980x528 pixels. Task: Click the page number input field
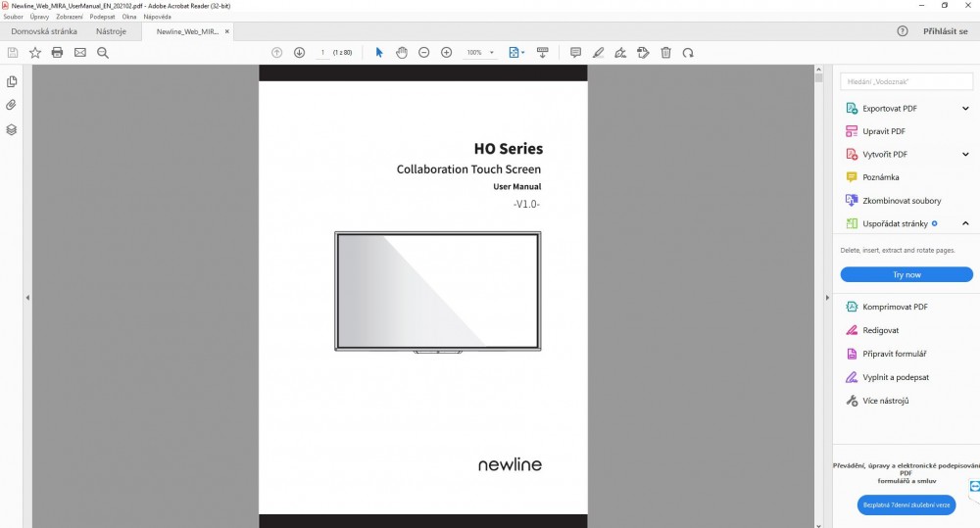click(322, 52)
